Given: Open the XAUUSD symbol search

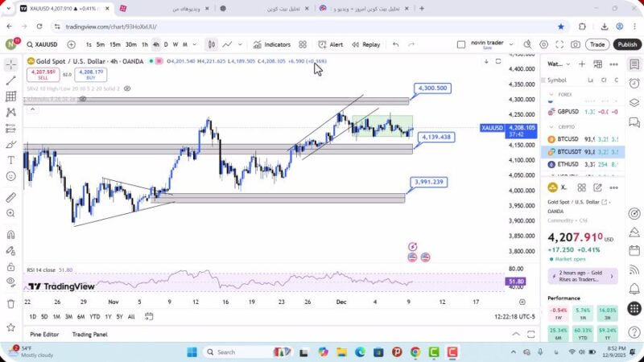Looking at the screenshot, I should [40, 45].
